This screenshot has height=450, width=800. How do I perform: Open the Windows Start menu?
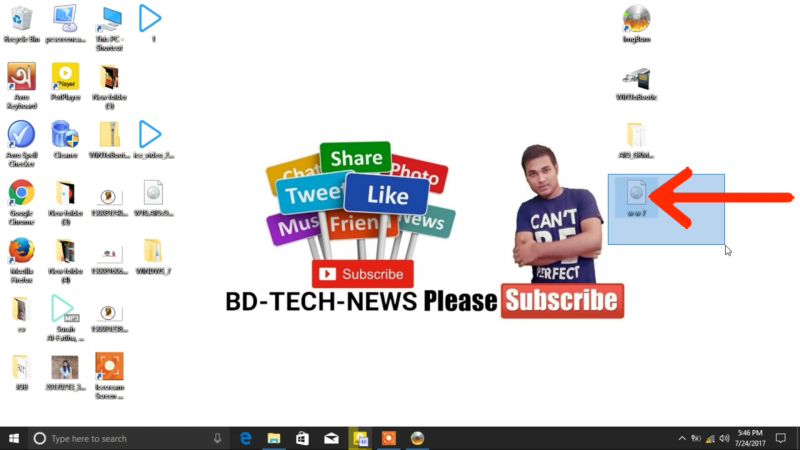pos(14,438)
